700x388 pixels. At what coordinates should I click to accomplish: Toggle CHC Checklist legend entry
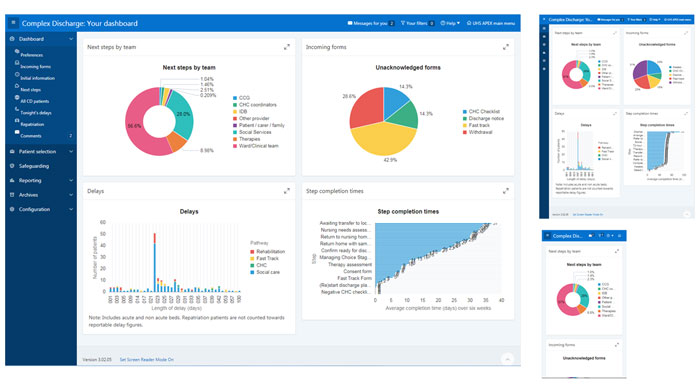tap(481, 112)
